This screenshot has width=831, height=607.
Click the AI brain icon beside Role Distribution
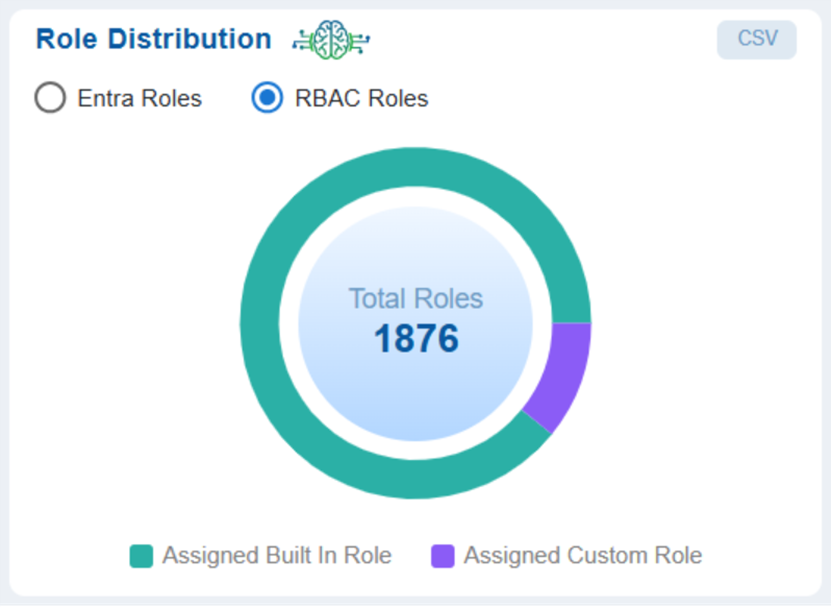(333, 40)
